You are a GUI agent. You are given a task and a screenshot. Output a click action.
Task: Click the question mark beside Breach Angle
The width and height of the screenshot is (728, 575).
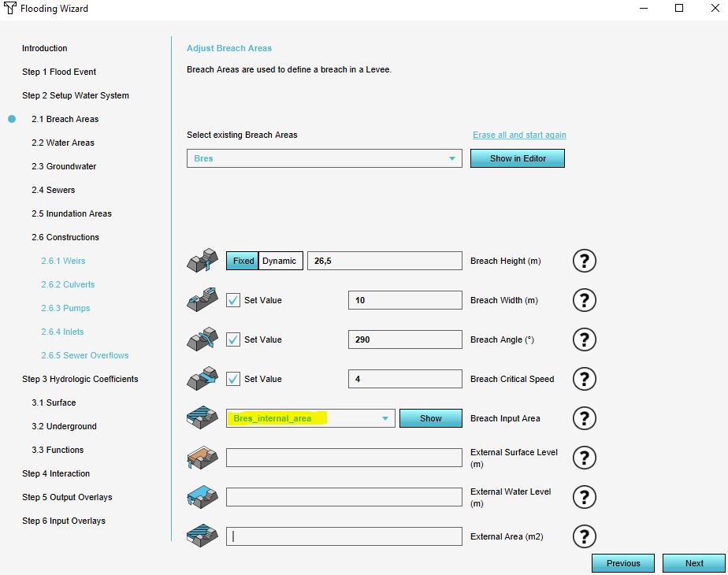(584, 339)
